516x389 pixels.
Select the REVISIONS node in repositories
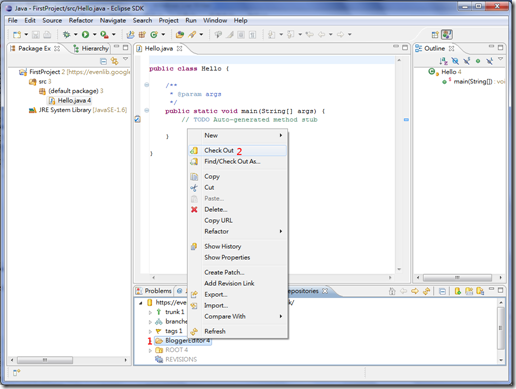click(176, 360)
